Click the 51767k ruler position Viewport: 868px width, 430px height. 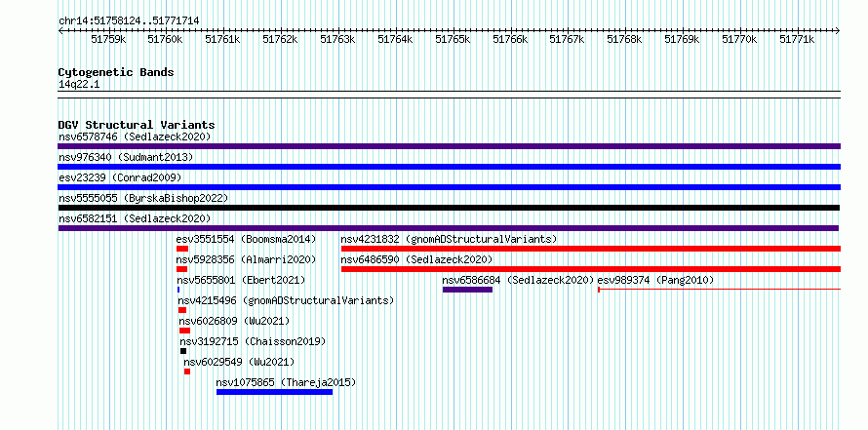click(x=568, y=39)
